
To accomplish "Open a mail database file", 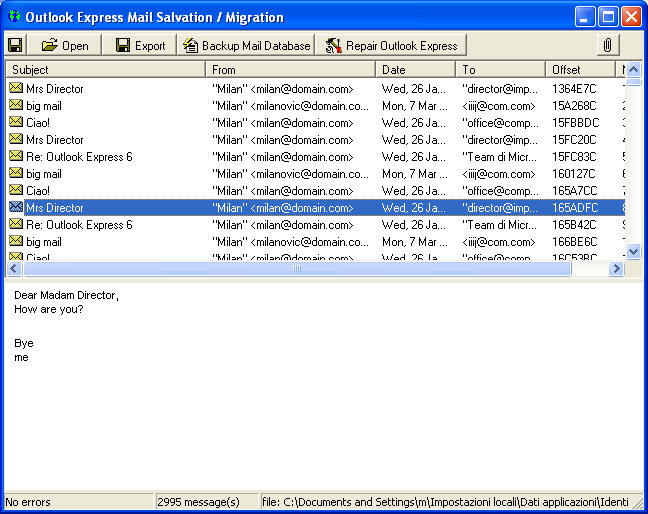I will [x=65, y=45].
